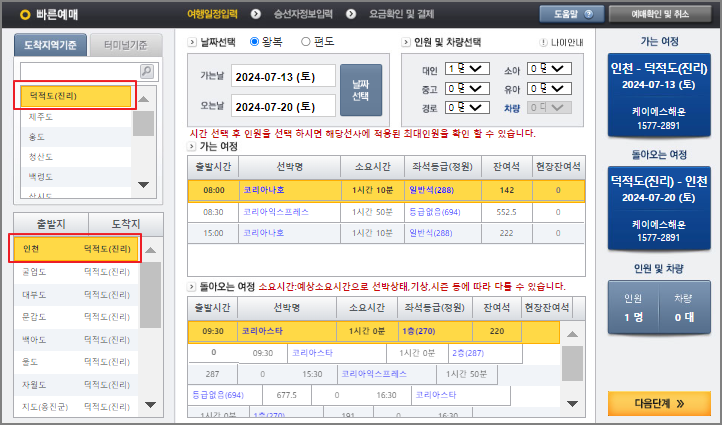722x425 pixels.
Task: Click the 일반석(288) seat class link at 15:00
Action: 431,233
